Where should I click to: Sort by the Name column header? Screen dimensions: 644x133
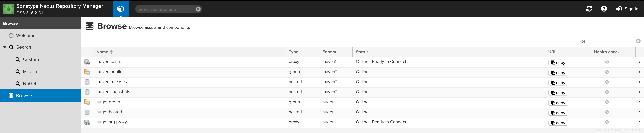(189, 52)
